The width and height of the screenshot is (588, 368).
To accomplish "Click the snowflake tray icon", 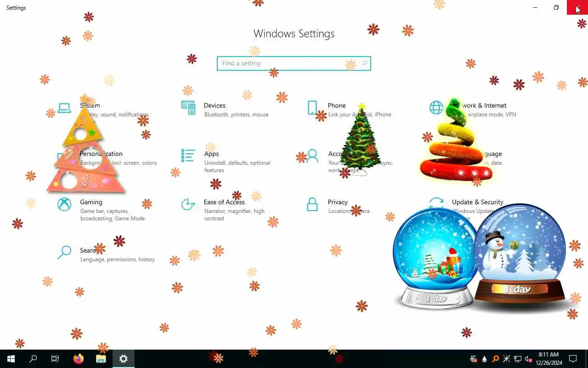I will (x=506, y=359).
